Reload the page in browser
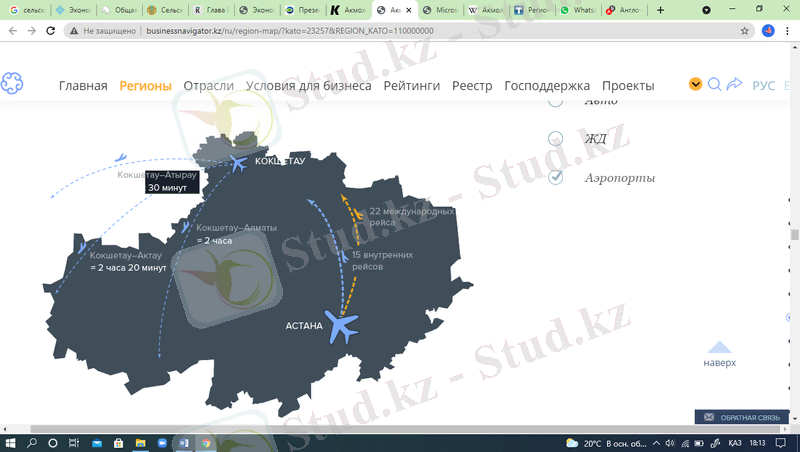The height and width of the screenshot is (452, 800). pyautogui.click(x=50, y=31)
